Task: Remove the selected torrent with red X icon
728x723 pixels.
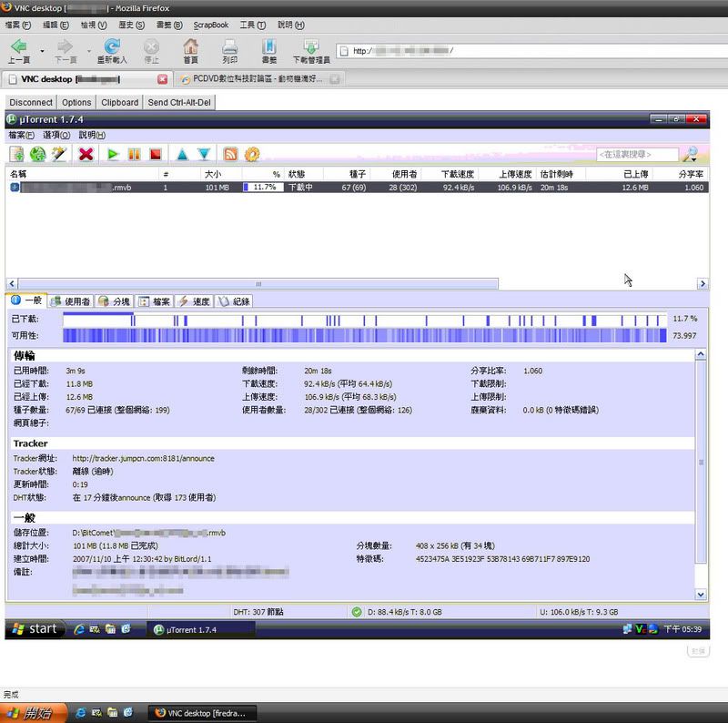Action: pos(86,154)
